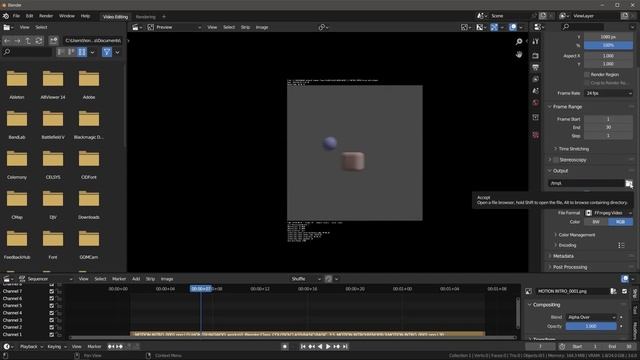Toggle Channel 4 mute checkbox

point(51,313)
